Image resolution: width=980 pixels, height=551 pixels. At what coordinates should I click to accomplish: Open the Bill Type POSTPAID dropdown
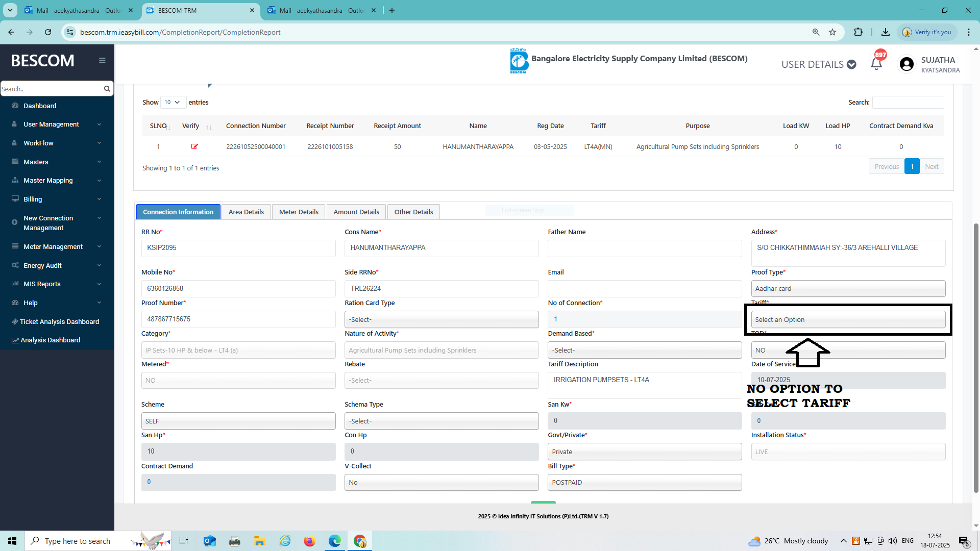[645, 482]
